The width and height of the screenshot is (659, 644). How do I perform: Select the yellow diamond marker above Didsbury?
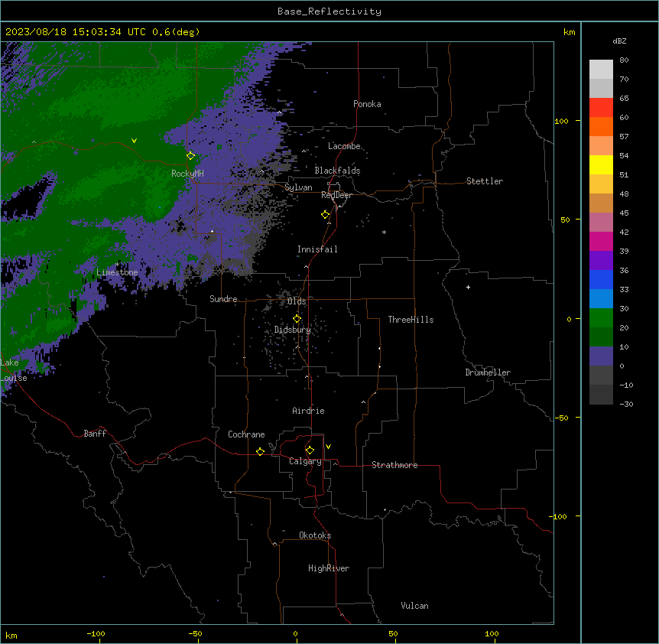pos(297,318)
